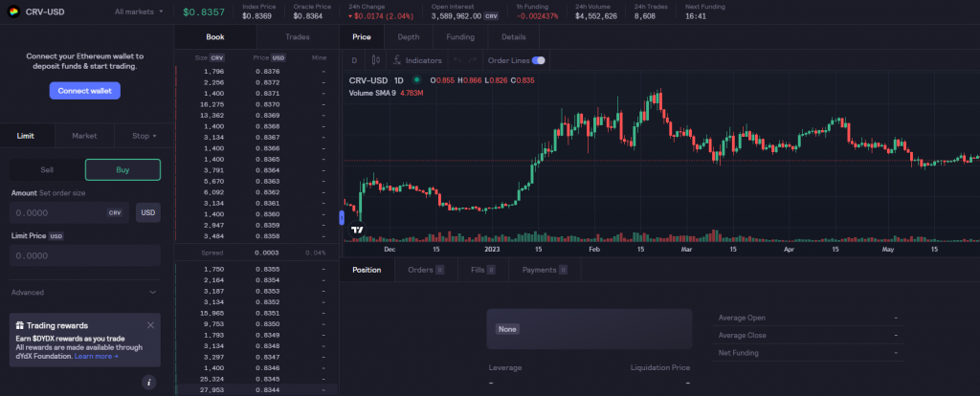Select the Market order tab
Viewport: 980px width, 396px height.
pos(84,136)
